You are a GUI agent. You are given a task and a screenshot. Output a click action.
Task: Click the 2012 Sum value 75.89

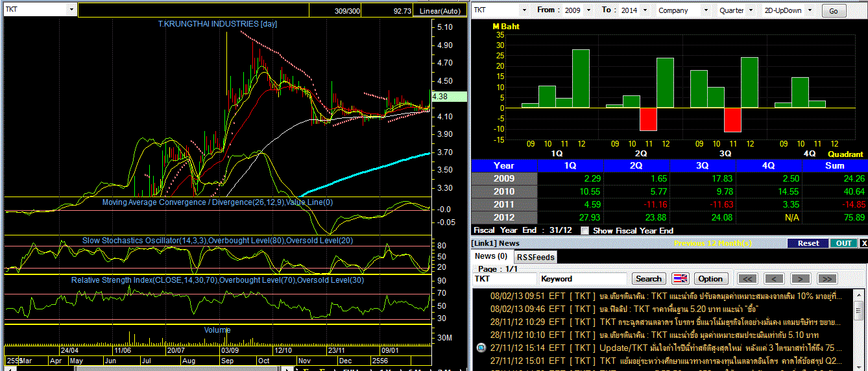click(x=853, y=217)
